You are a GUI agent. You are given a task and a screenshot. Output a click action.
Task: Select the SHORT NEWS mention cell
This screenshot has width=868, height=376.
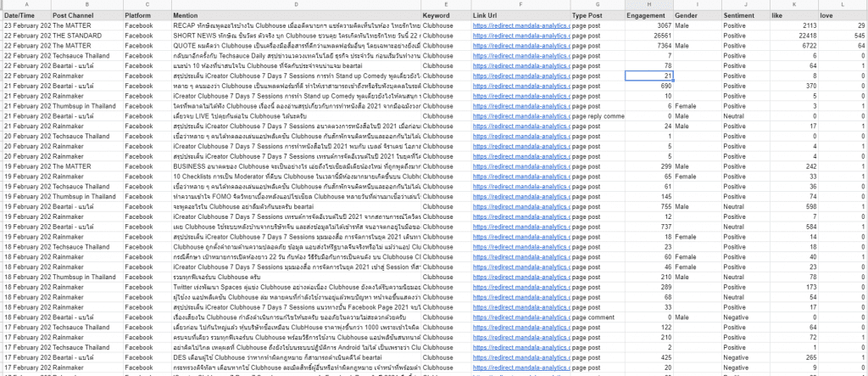click(x=296, y=36)
